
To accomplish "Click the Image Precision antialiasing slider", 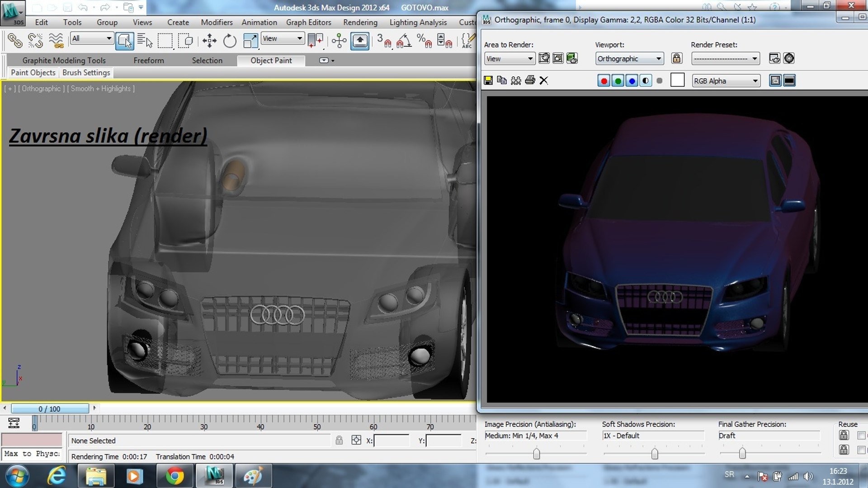I will click(x=536, y=453).
